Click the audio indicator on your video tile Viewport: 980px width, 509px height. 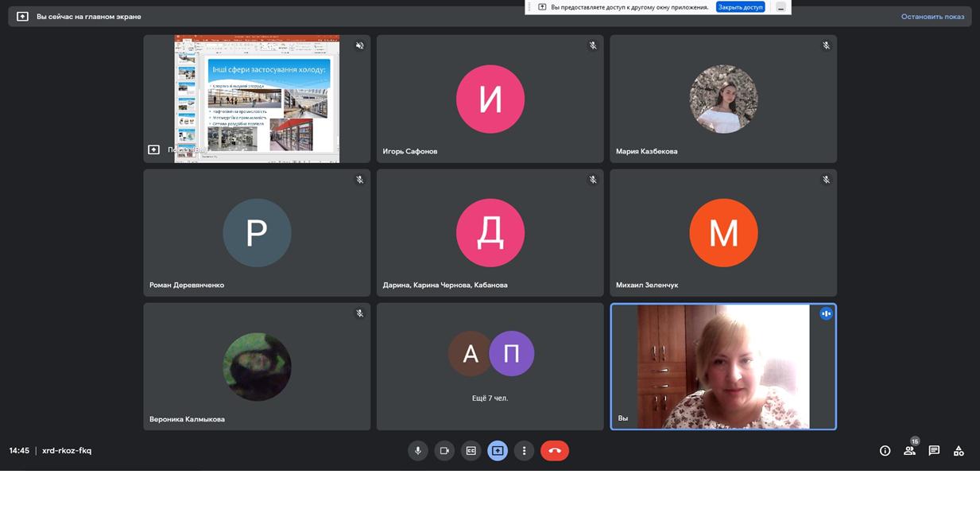(x=826, y=314)
